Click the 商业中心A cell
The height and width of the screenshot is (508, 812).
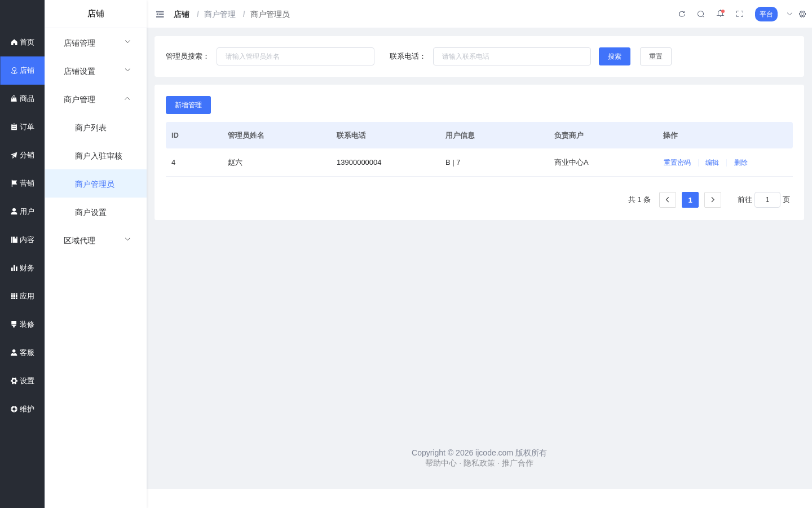[x=571, y=163]
